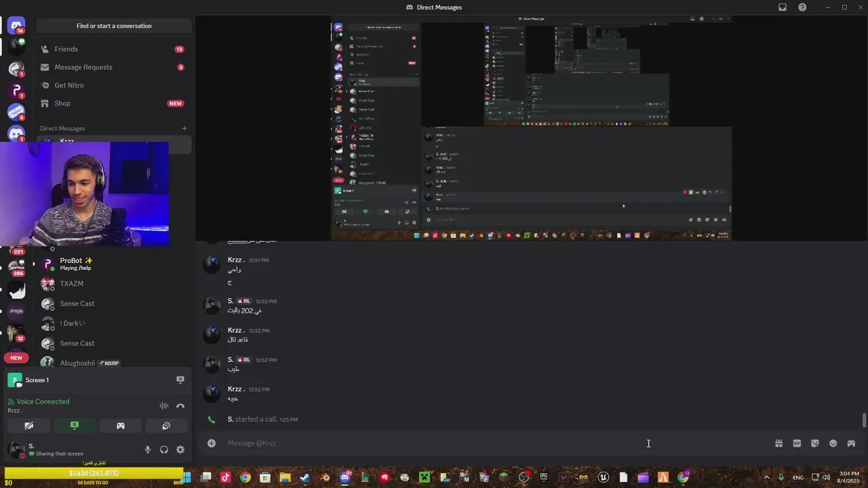Click message text في 202 بالت
The width and height of the screenshot is (868, 488).
click(x=245, y=310)
